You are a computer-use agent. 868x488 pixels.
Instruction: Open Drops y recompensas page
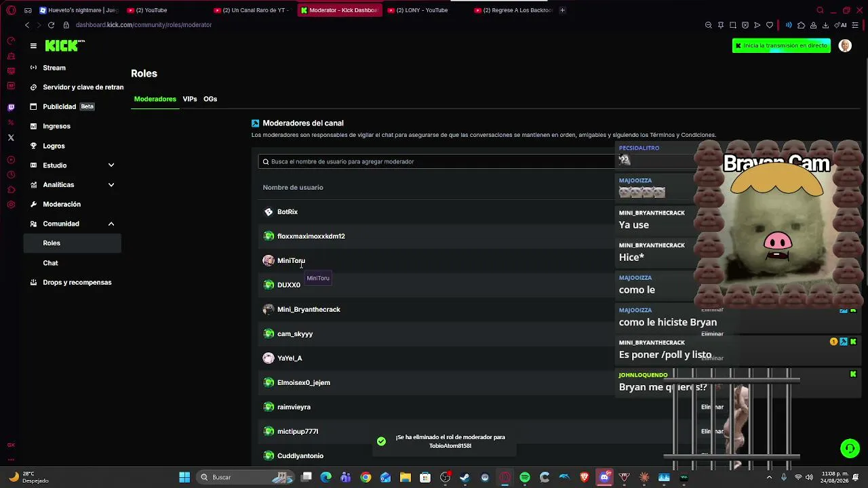click(77, 283)
